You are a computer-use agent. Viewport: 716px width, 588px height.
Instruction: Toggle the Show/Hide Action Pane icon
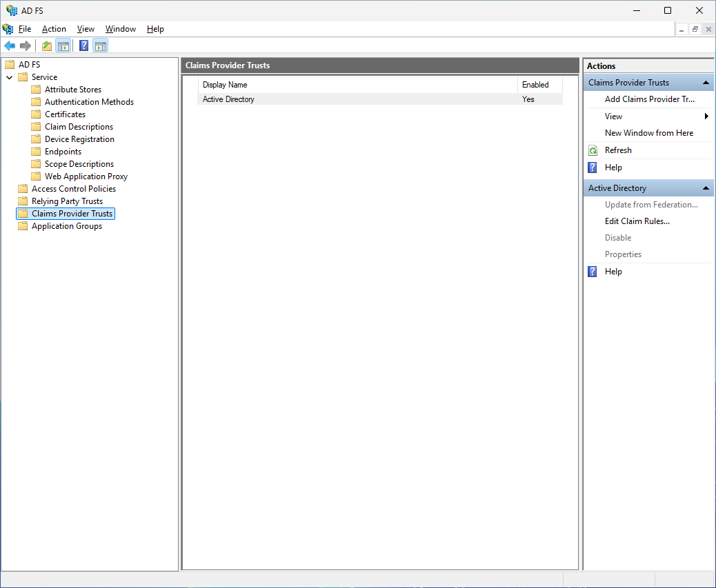101,45
